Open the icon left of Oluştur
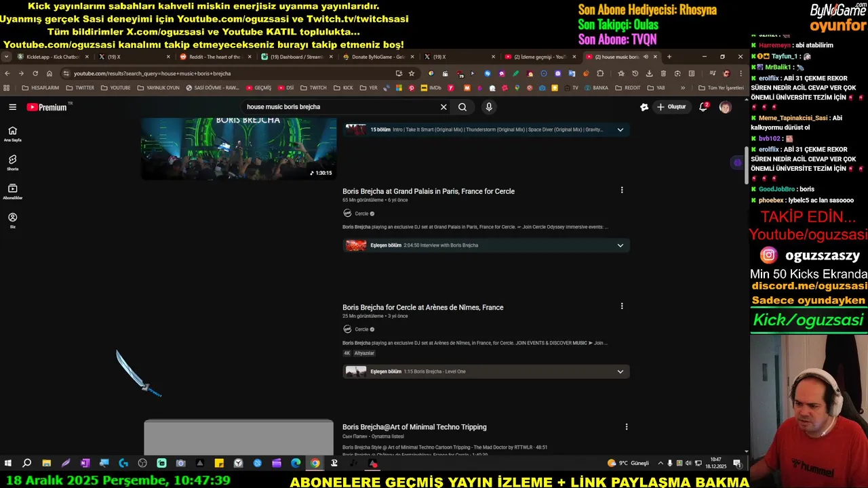The height and width of the screenshot is (488, 868). tap(644, 107)
